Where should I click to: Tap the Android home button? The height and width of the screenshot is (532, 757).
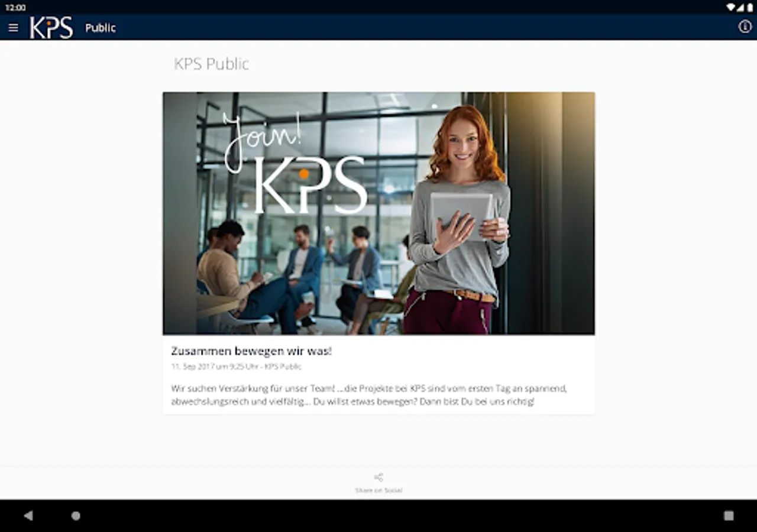[76, 515]
